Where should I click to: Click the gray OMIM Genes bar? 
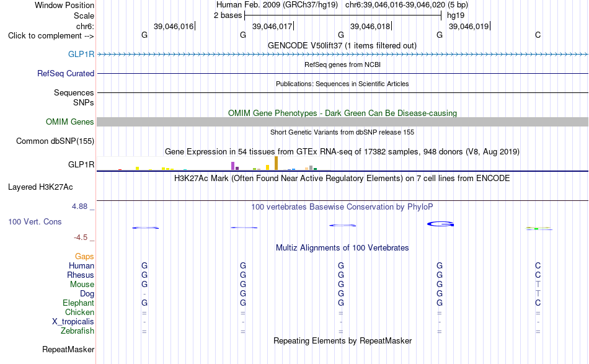(x=342, y=122)
